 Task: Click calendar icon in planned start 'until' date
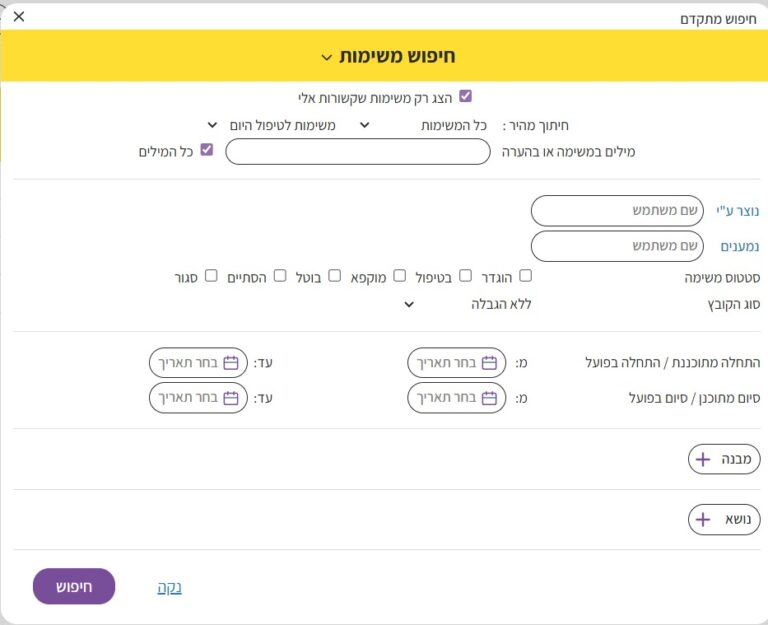pos(231,363)
